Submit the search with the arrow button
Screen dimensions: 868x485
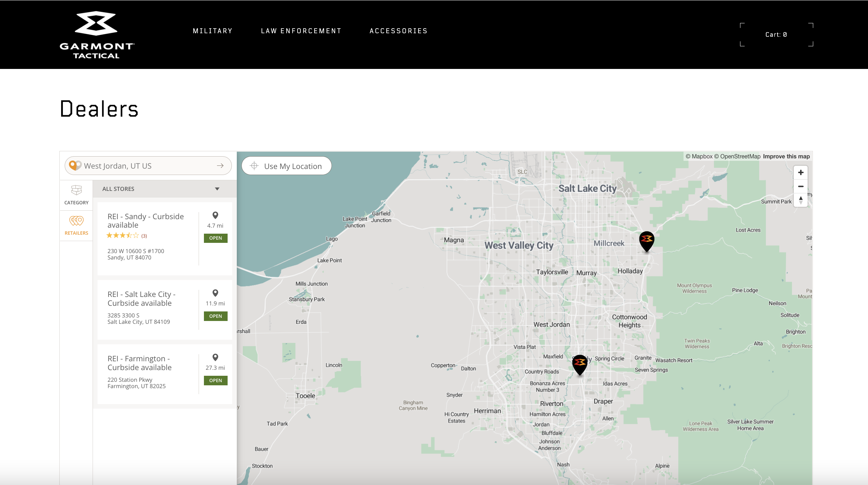click(x=220, y=165)
